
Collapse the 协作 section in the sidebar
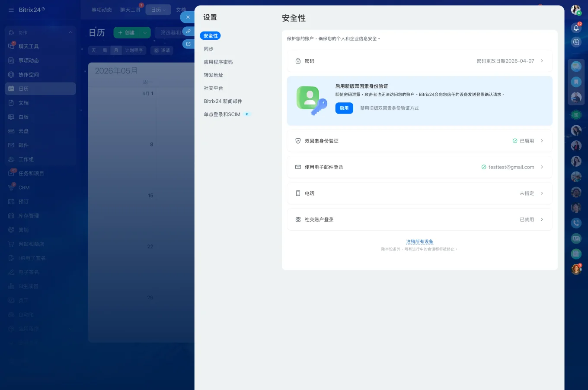[x=70, y=32]
